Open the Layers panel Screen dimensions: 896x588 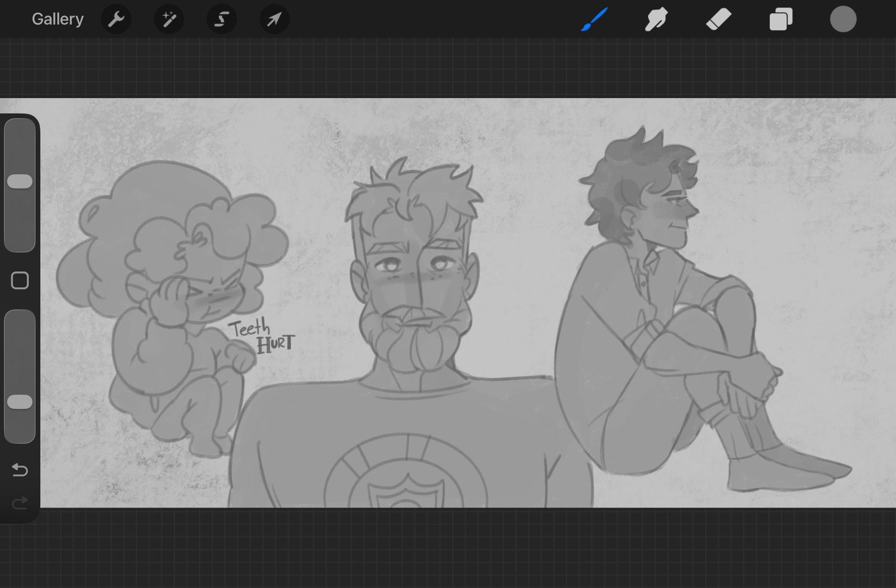tap(781, 19)
